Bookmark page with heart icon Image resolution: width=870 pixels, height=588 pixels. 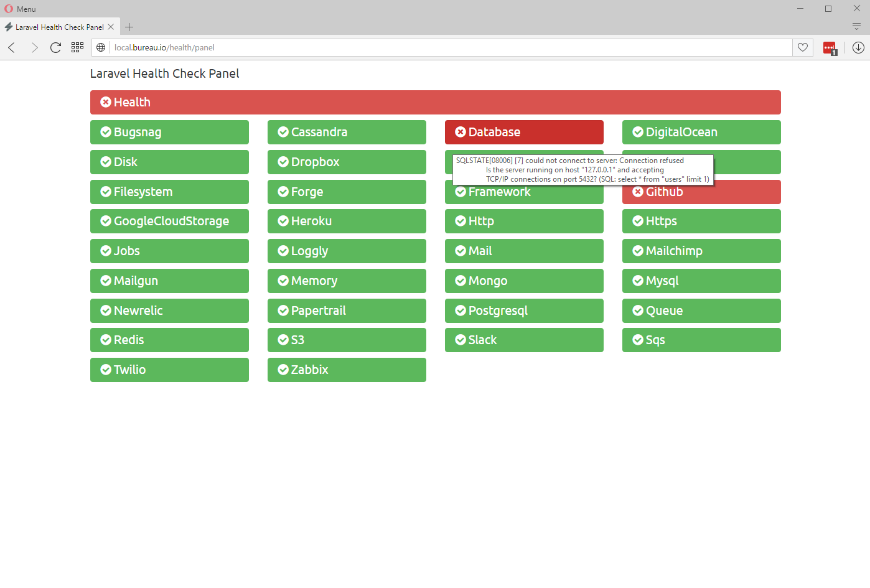coord(803,48)
